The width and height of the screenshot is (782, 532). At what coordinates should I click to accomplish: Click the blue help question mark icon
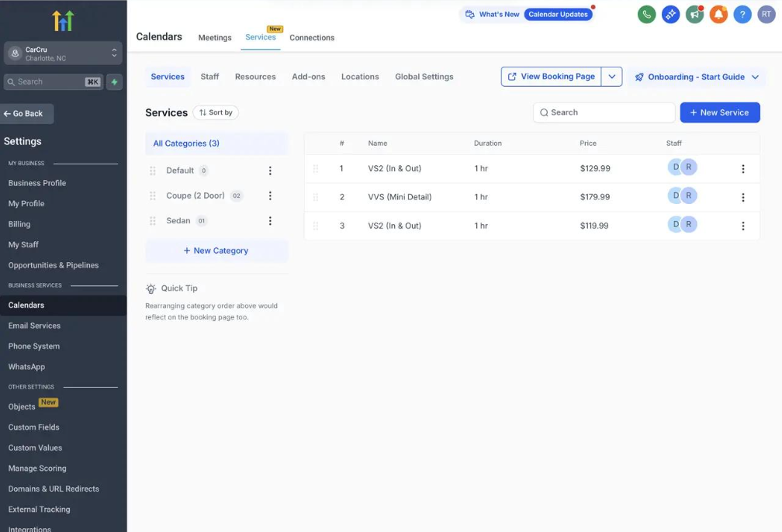tap(742, 15)
